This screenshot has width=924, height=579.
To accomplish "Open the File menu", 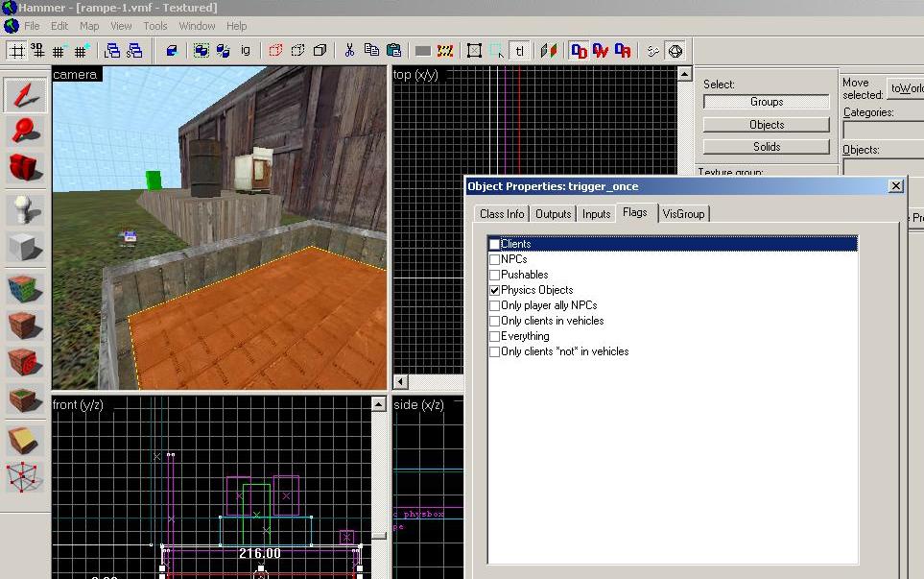I will tap(32, 26).
